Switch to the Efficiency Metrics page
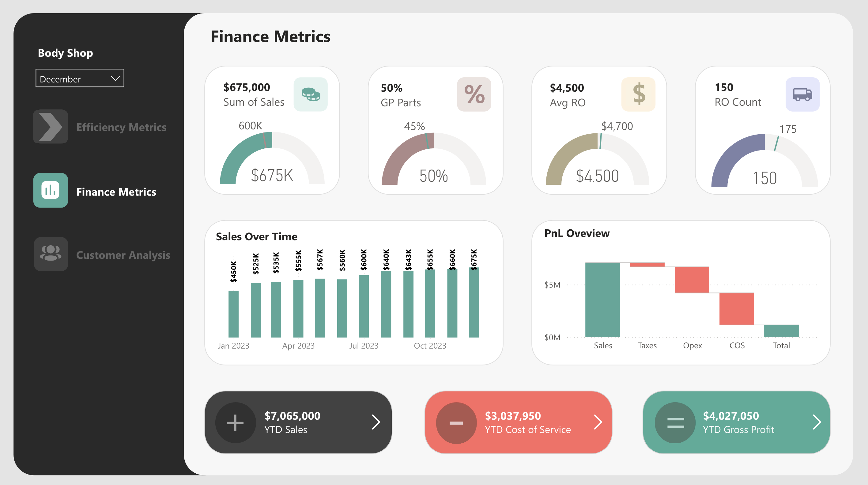This screenshot has height=485, width=868. [122, 127]
